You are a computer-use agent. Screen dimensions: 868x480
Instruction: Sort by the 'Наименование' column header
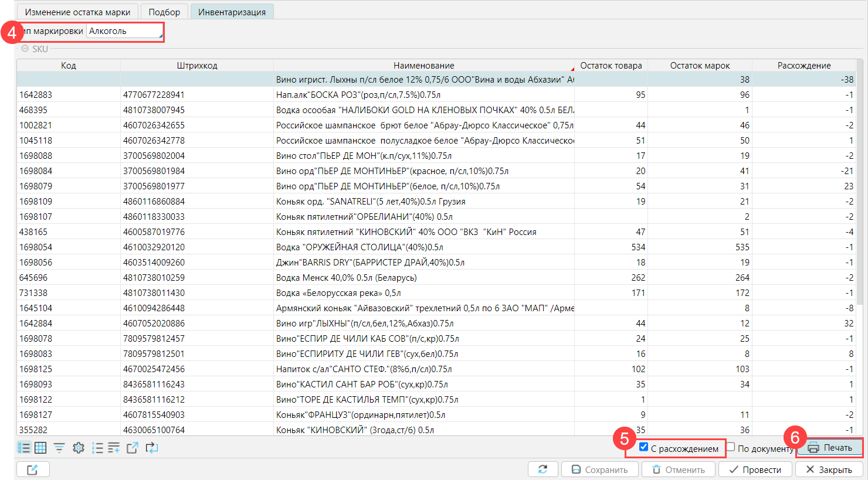pyautogui.click(x=423, y=66)
